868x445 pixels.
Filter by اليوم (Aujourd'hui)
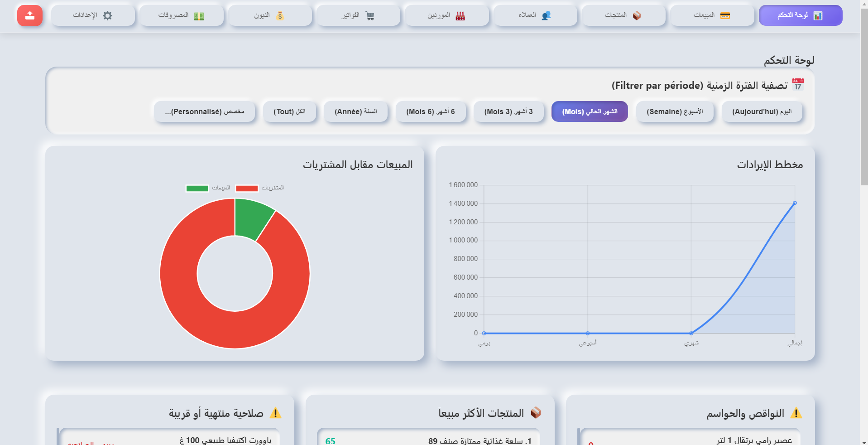pyautogui.click(x=762, y=111)
